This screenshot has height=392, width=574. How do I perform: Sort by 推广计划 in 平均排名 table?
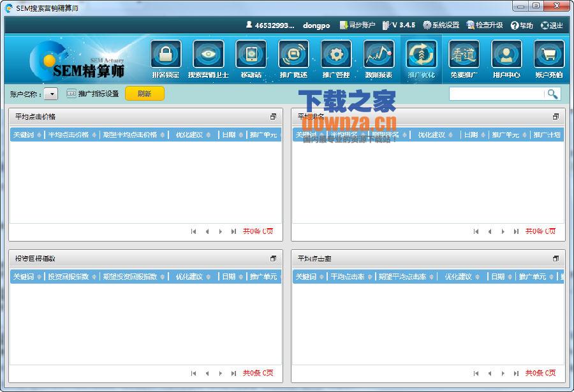[x=547, y=134]
